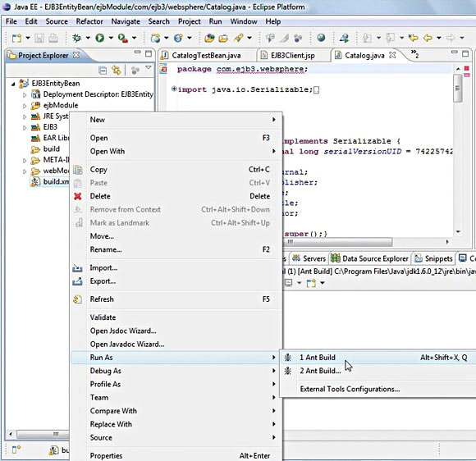Screen dimensions: 476x461
Task: Expand the EJB3 library node
Action: point(25,128)
